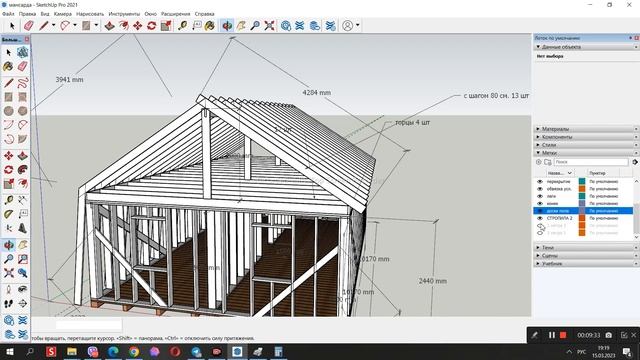Open the Line tool dropdown arrow
Image resolution: width=640 pixels, height=360 pixels.
point(53,25)
